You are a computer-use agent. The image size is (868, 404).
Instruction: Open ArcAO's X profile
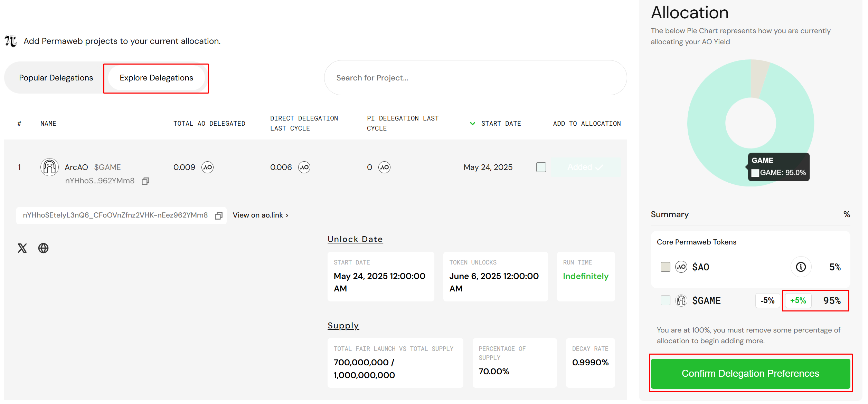coord(22,248)
